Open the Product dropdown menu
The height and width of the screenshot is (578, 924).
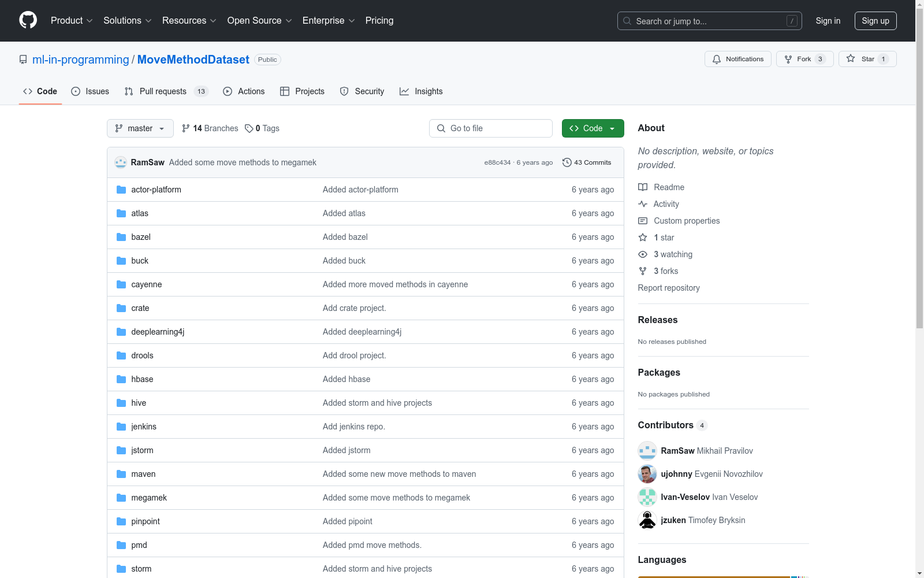pyautogui.click(x=72, y=20)
